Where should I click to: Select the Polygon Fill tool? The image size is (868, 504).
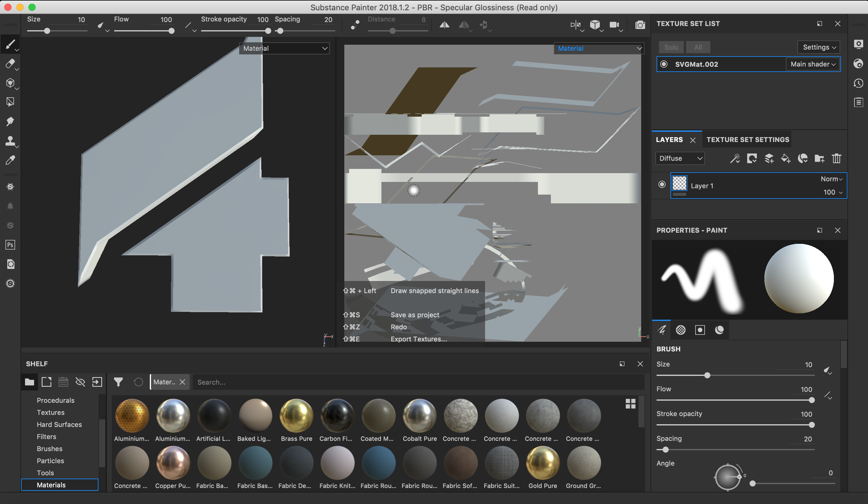[x=10, y=102]
